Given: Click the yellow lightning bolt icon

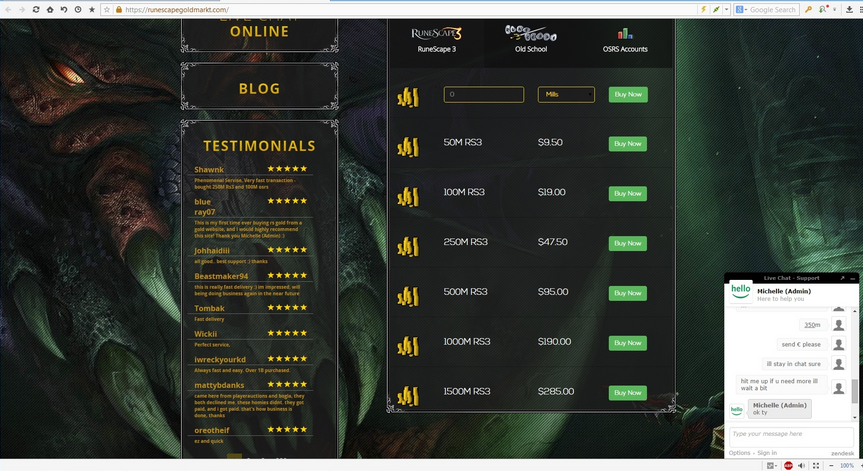Looking at the screenshot, I should click(x=703, y=9).
